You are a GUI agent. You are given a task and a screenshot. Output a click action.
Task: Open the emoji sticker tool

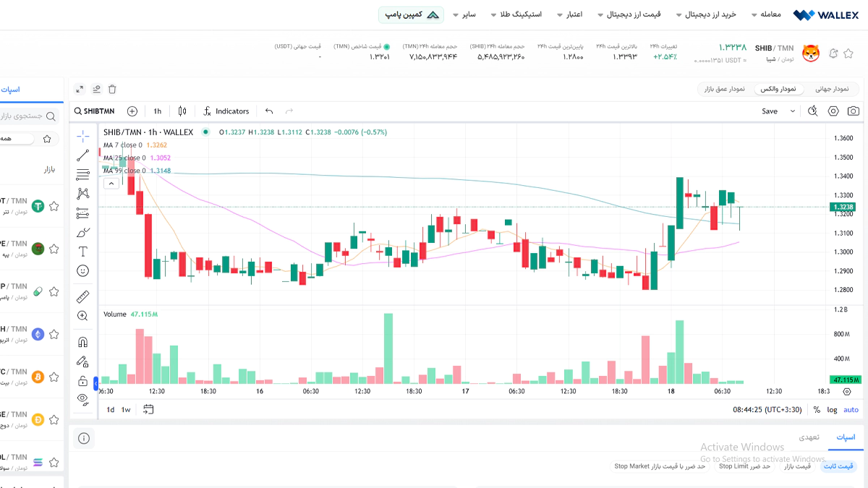[83, 270]
